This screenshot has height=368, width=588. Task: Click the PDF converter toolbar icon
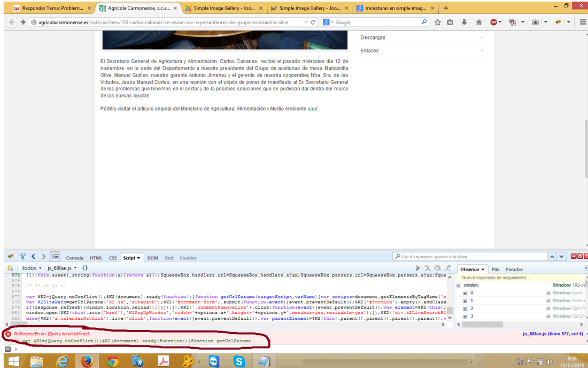tap(512, 22)
